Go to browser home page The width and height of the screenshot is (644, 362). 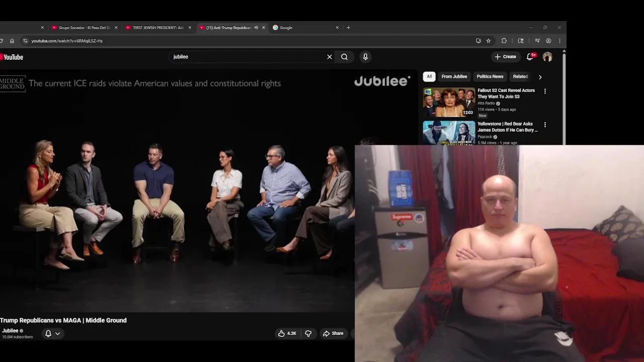coord(12,41)
